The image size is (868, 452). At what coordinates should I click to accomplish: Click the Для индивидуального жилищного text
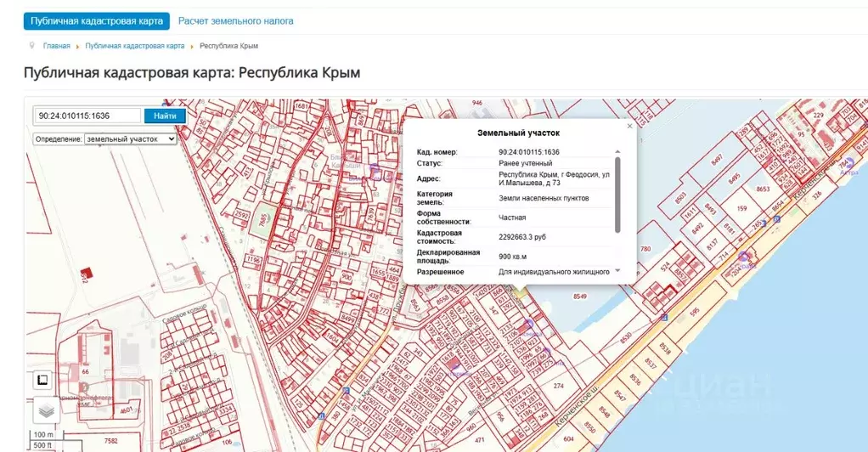(x=554, y=272)
